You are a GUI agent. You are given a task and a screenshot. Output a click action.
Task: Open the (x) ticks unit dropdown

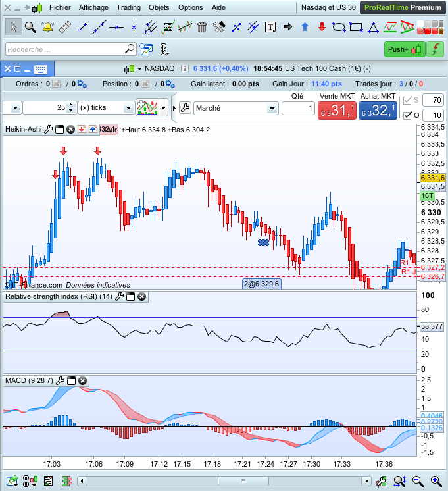point(128,108)
